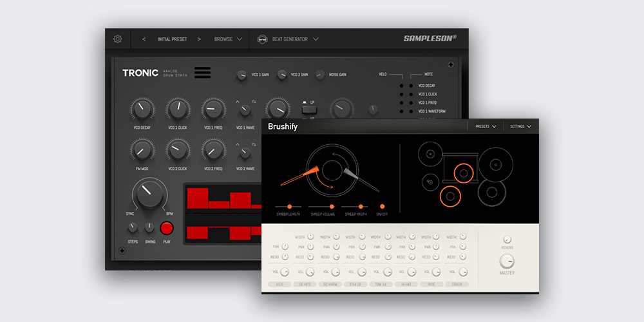Toggle the VELO dot for VCO 1 Freq
The height and width of the screenshot is (322, 644).
(x=401, y=102)
